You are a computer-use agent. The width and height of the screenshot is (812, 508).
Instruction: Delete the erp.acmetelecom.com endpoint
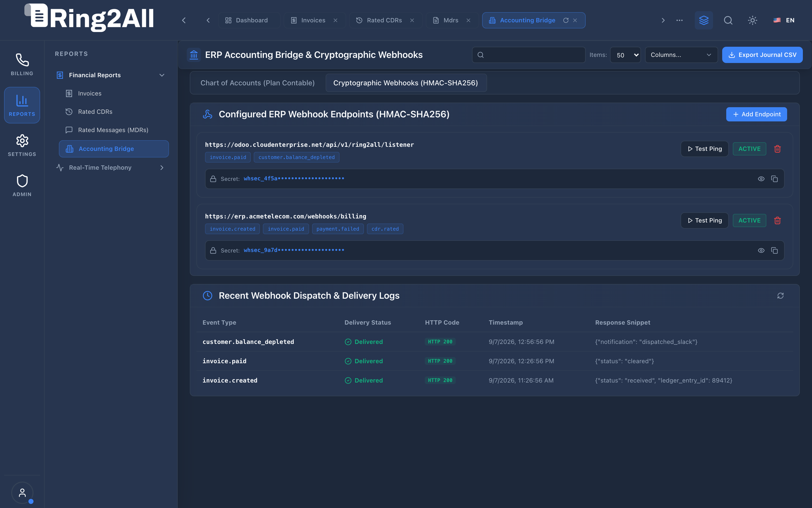[777, 220]
